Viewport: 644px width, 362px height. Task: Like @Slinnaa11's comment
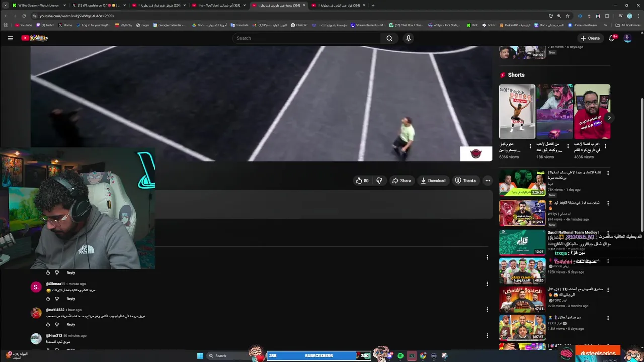pyautogui.click(x=48, y=299)
